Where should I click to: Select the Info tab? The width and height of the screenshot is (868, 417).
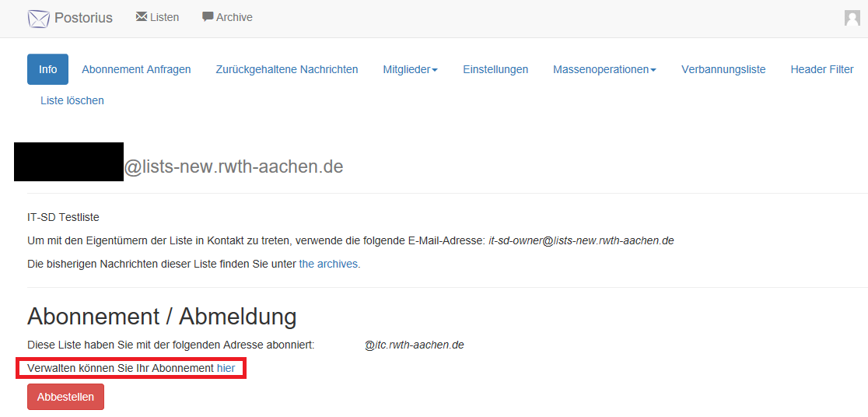(x=47, y=69)
